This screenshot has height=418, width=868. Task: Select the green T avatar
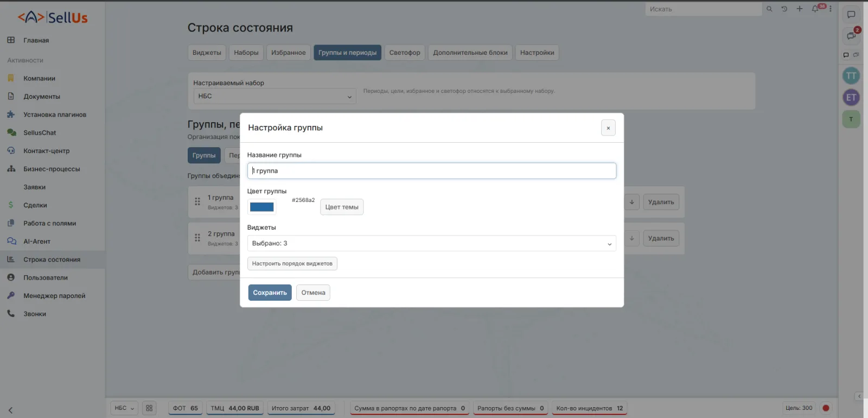pyautogui.click(x=851, y=119)
